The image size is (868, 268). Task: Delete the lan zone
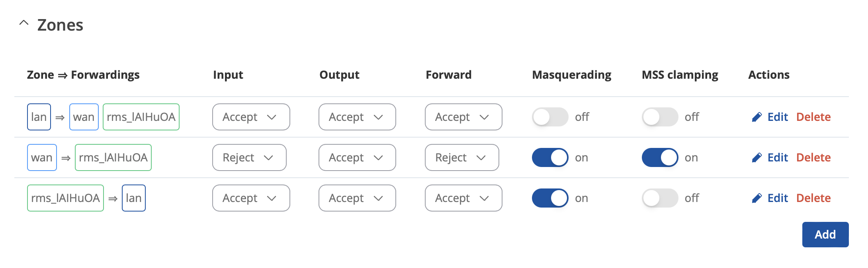click(813, 117)
